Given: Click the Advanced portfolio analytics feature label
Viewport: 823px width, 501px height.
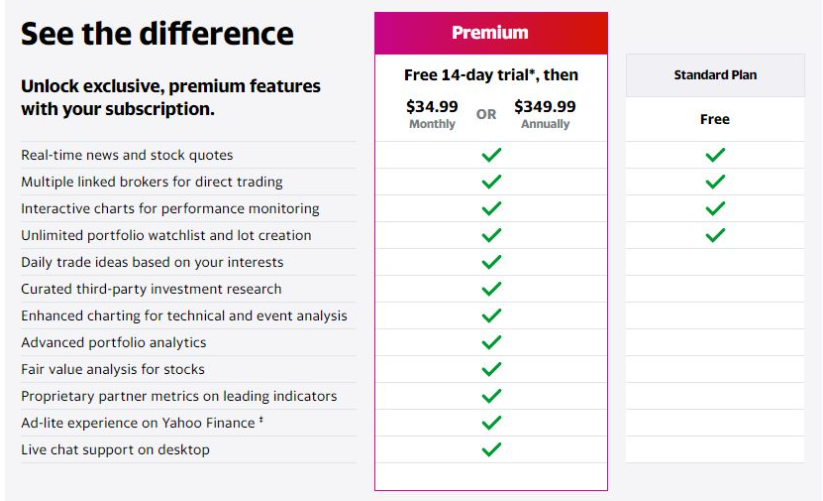Looking at the screenshot, I should point(113,343).
